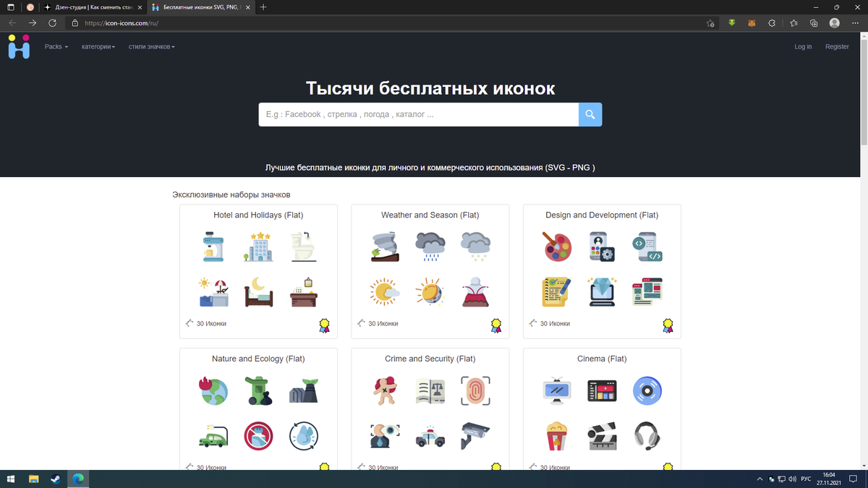868x488 pixels.
Task: Click the Log in link
Action: 803,46
